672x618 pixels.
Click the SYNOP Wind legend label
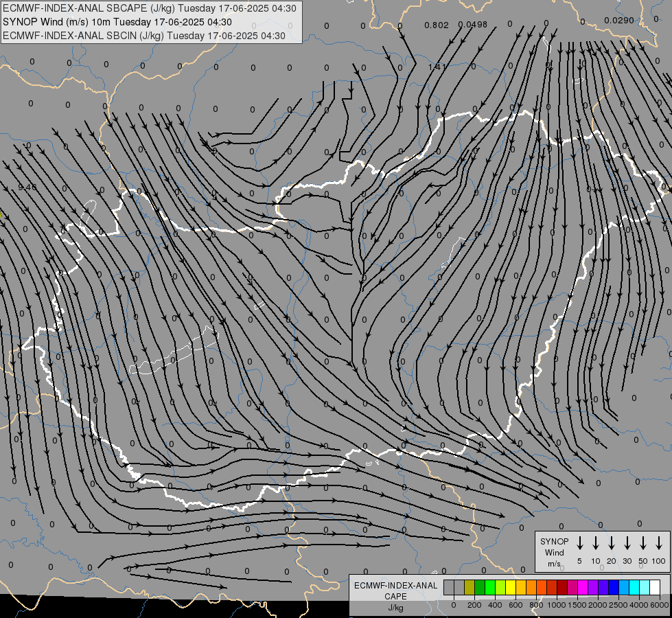[554, 547]
